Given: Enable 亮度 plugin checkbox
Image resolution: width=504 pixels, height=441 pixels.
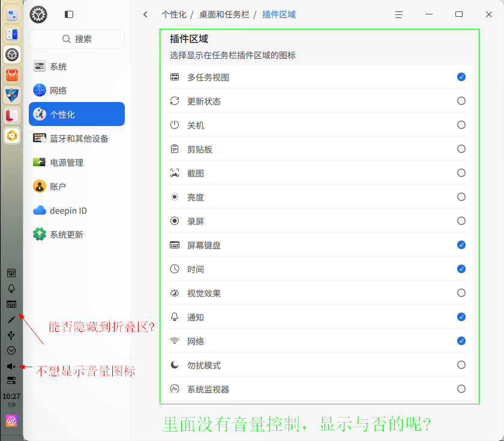Looking at the screenshot, I should [461, 197].
